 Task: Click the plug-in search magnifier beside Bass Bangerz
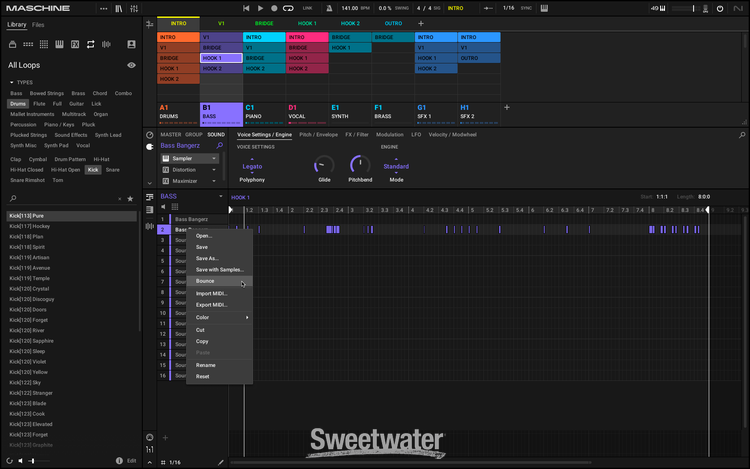click(220, 146)
